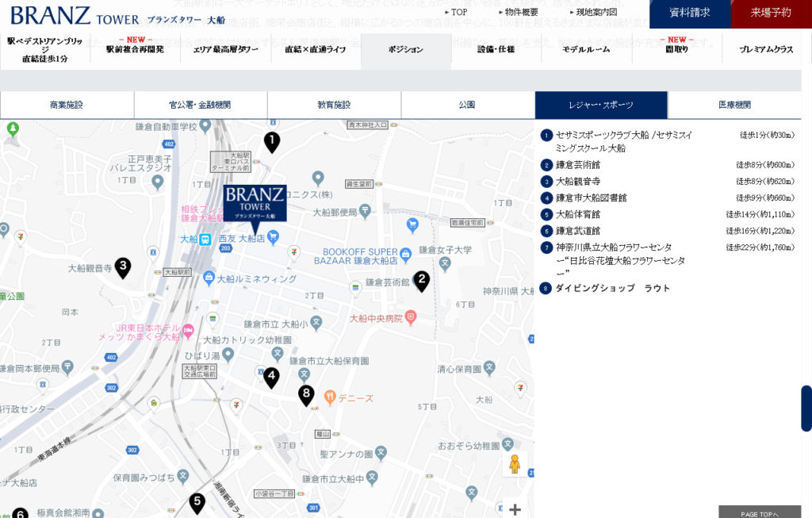Click the page vertical scrollbar thumb
Screen dimensions: 812x518
click(x=806, y=409)
